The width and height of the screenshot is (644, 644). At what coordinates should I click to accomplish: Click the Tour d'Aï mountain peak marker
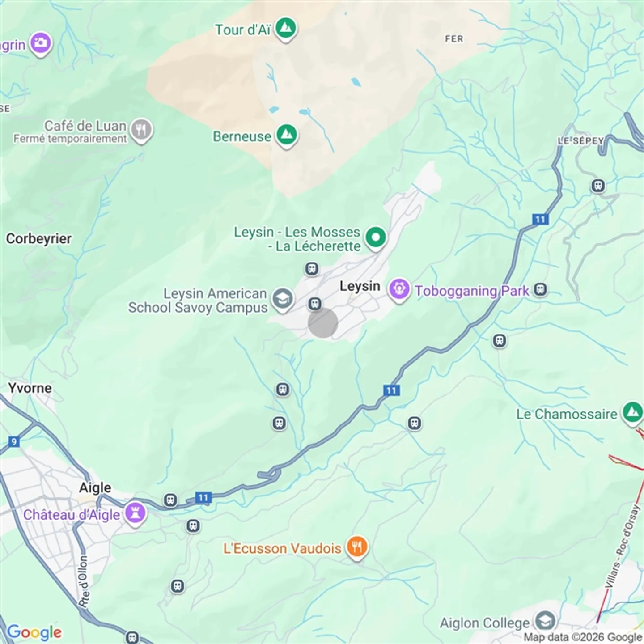point(286,29)
